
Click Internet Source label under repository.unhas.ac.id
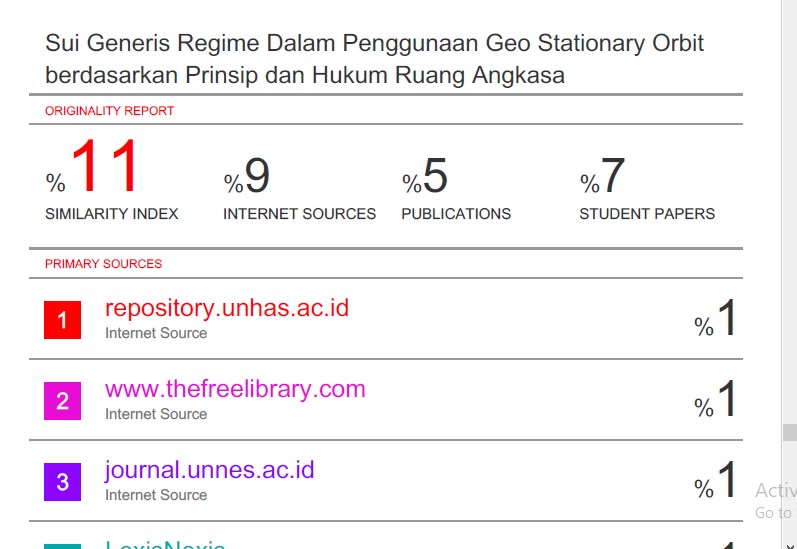[x=156, y=333]
